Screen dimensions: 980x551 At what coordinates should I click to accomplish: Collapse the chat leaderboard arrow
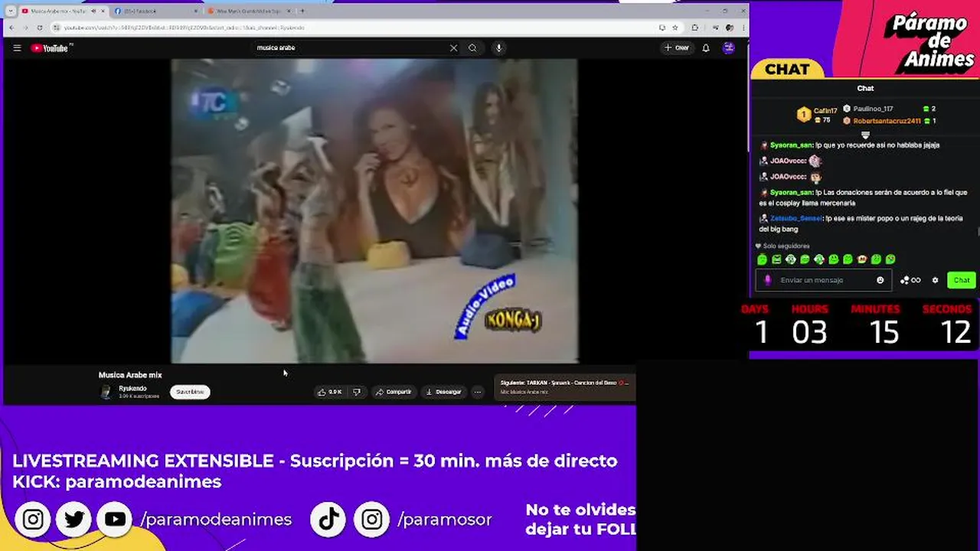point(866,135)
